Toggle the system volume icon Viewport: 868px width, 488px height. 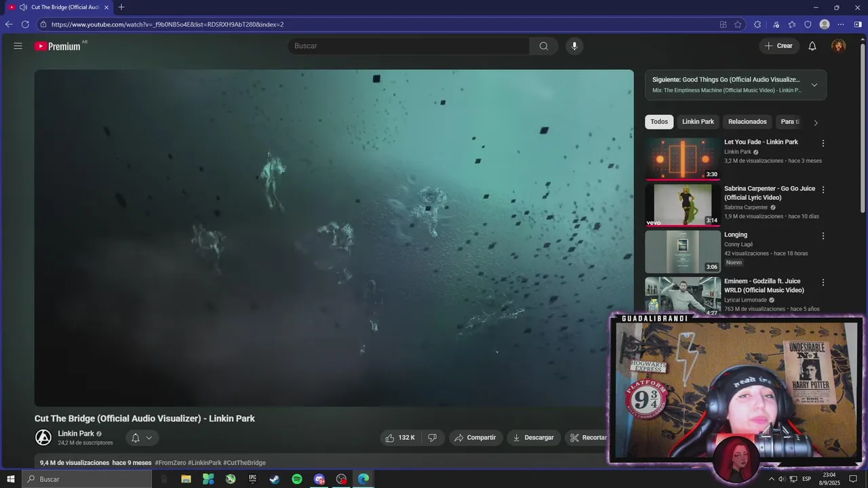781,479
